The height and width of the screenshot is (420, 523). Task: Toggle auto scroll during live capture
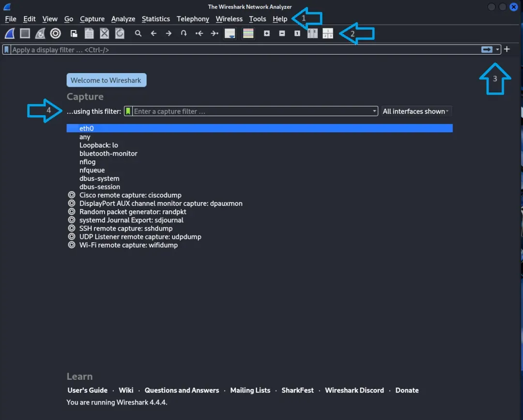(x=230, y=33)
